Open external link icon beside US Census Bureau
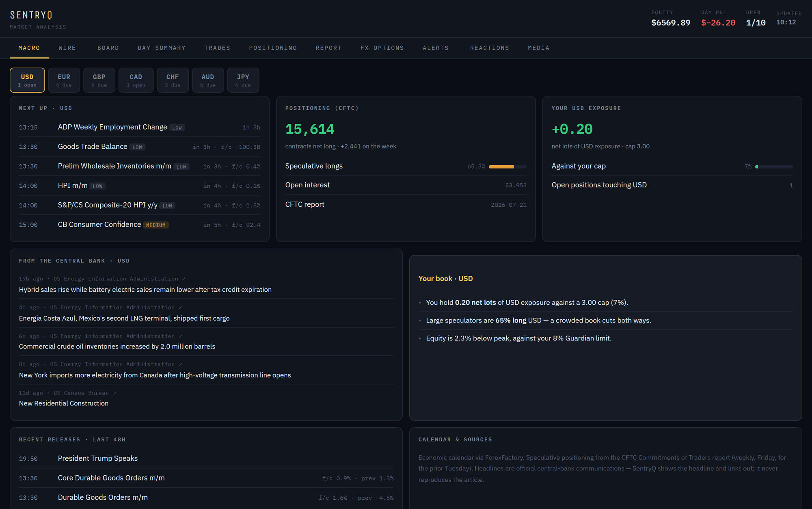Viewport: 812px width, 509px height. [114, 393]
